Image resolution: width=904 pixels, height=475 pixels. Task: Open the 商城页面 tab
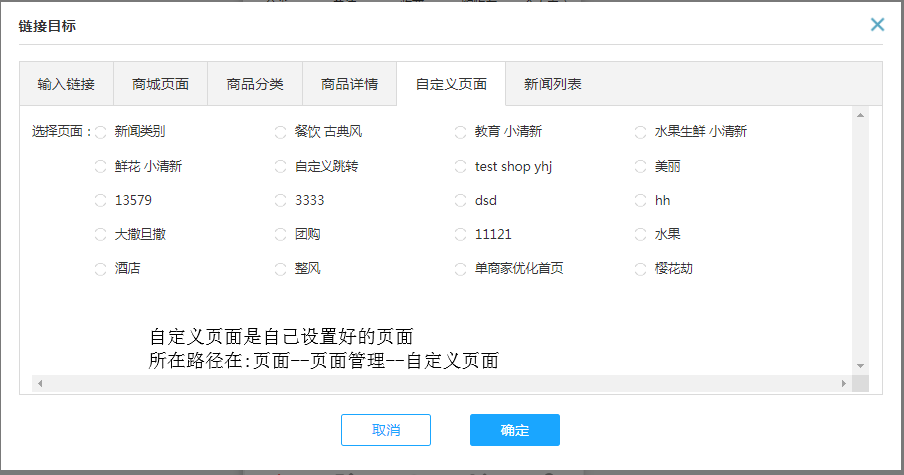click(160, 84)
